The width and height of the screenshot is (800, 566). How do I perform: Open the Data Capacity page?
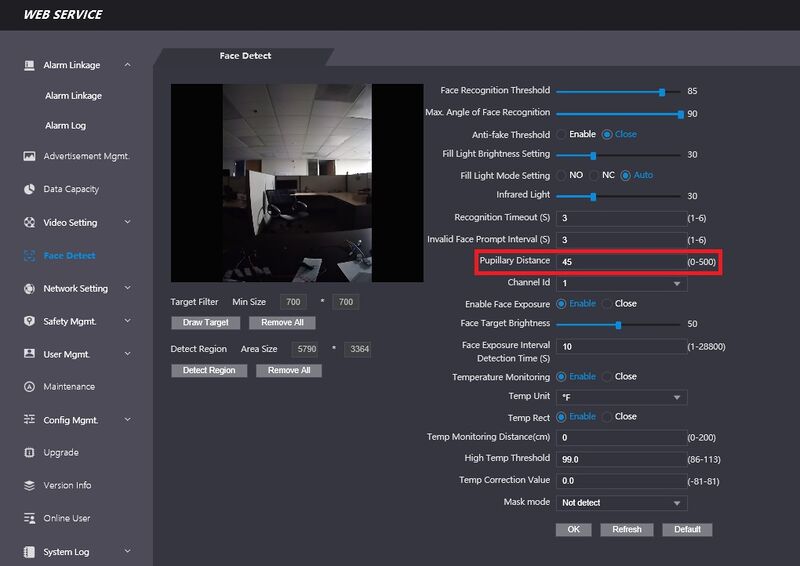point(71,189)
